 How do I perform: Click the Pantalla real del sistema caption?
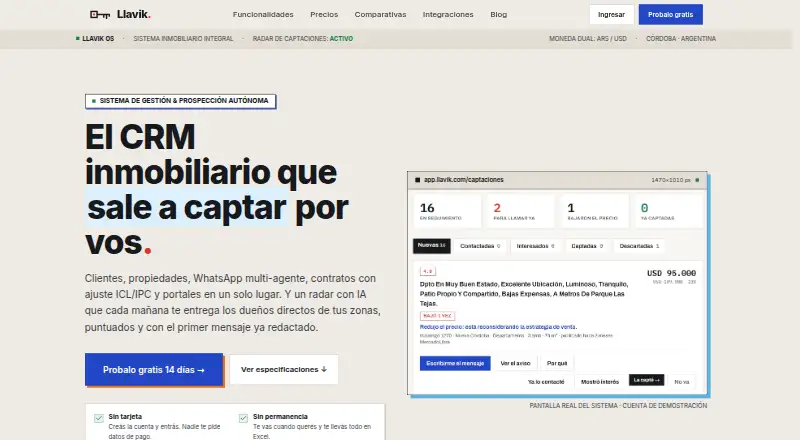tap(618, 405)
